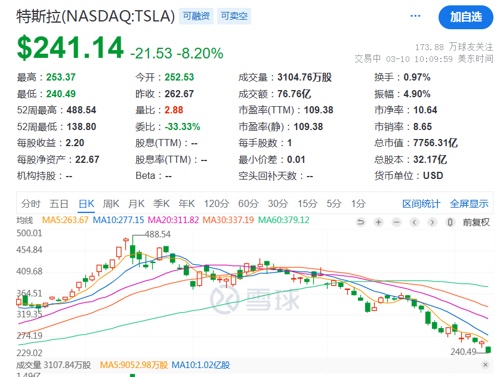500x377 pixels.
Task: Close the volume panel with X icon
Action: [x=485, y=365]
